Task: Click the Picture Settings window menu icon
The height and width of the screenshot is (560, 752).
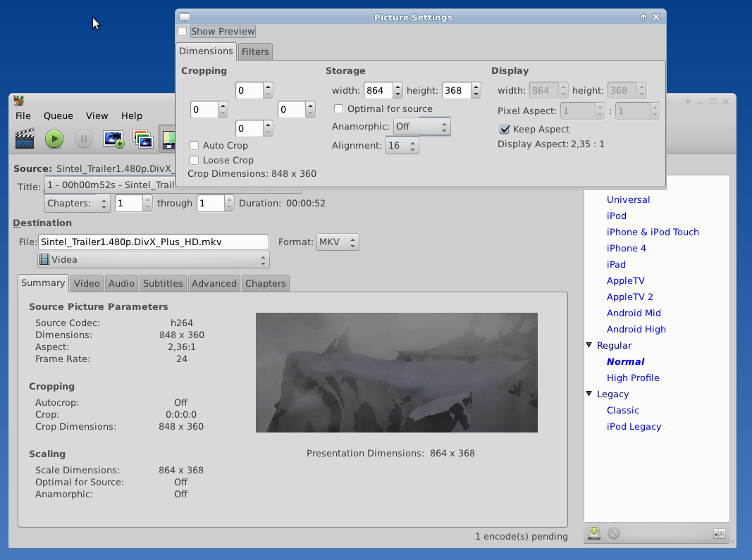Action: coord(185,17)
